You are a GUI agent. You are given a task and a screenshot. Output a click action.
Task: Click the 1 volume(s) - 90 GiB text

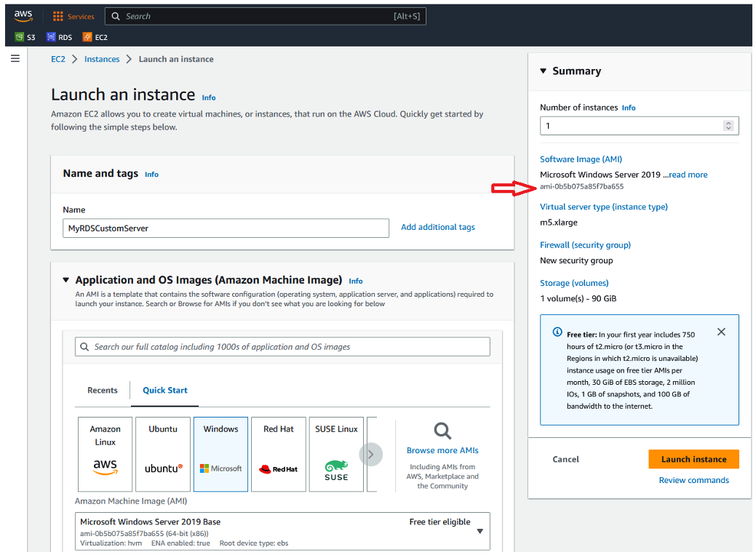pyautogui.click(x=578, y=298)
